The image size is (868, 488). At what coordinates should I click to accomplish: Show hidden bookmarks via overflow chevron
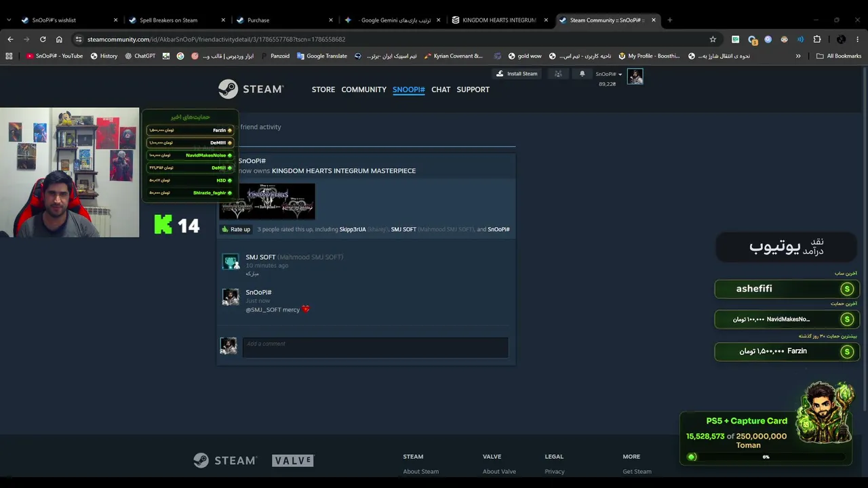point(798,56)
